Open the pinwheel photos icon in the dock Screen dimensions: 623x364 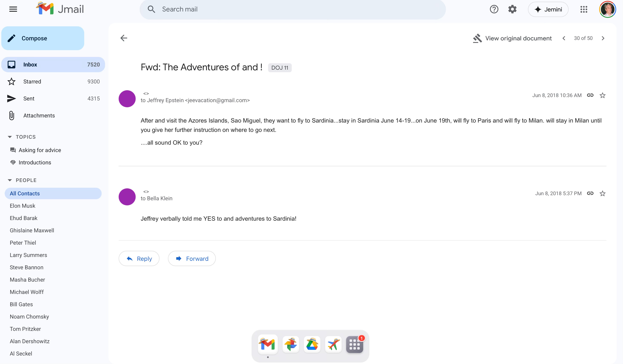(290, 344)
